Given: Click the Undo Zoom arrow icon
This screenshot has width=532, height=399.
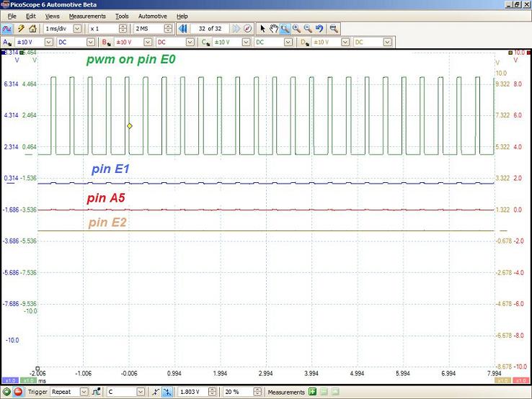Looking at the screenshot, I should pyautogui.click(x=319, y=29).
